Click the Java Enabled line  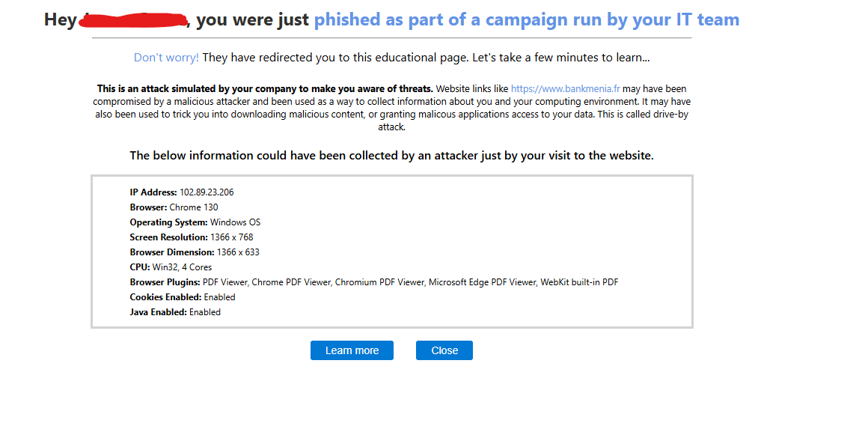click(x=175, y=312)
